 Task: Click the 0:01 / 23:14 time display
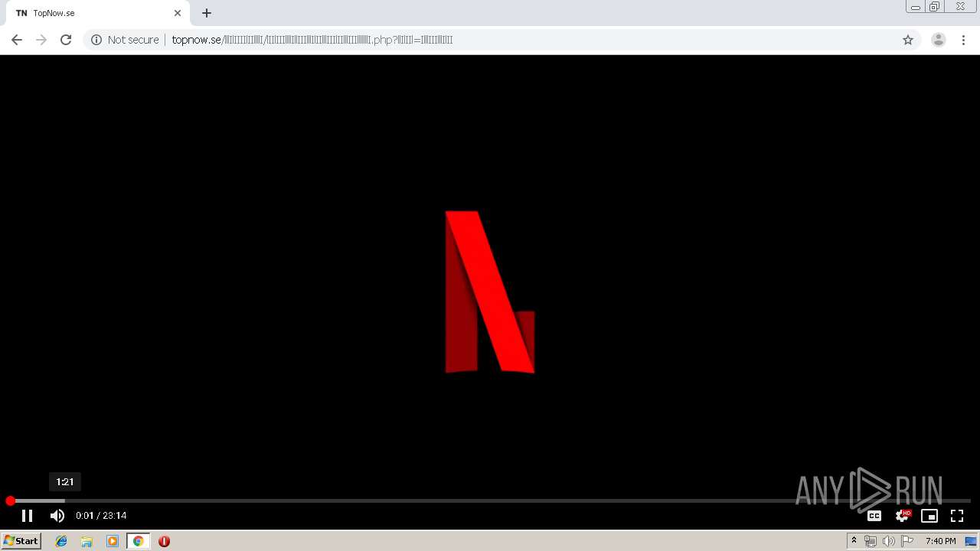(101, 516)
